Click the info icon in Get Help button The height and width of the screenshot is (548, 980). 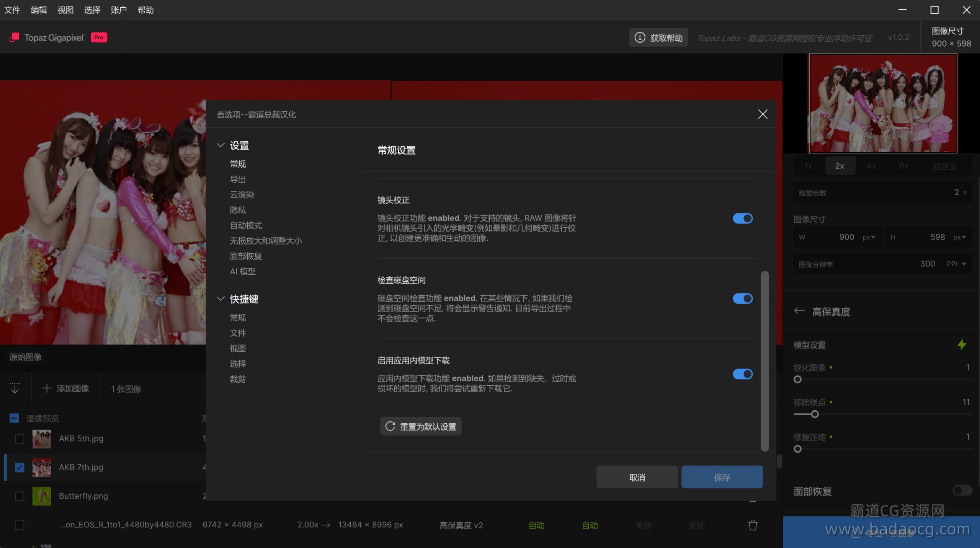[640, 38]
